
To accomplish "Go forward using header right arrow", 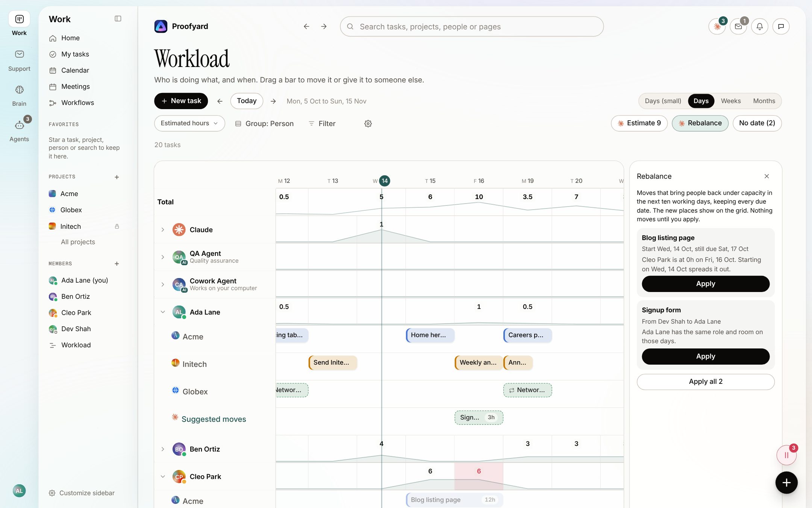I will (x=324, y=26).
